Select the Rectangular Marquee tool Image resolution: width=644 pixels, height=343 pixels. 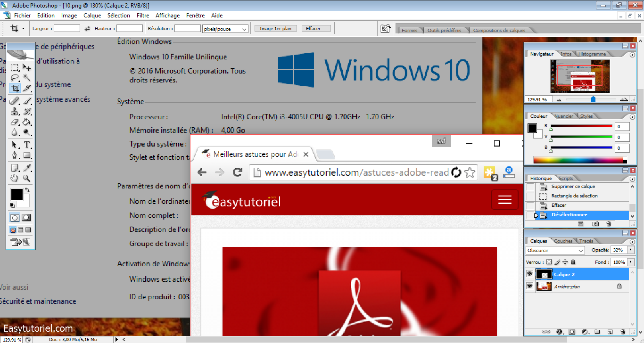click(x=15, y=67)
